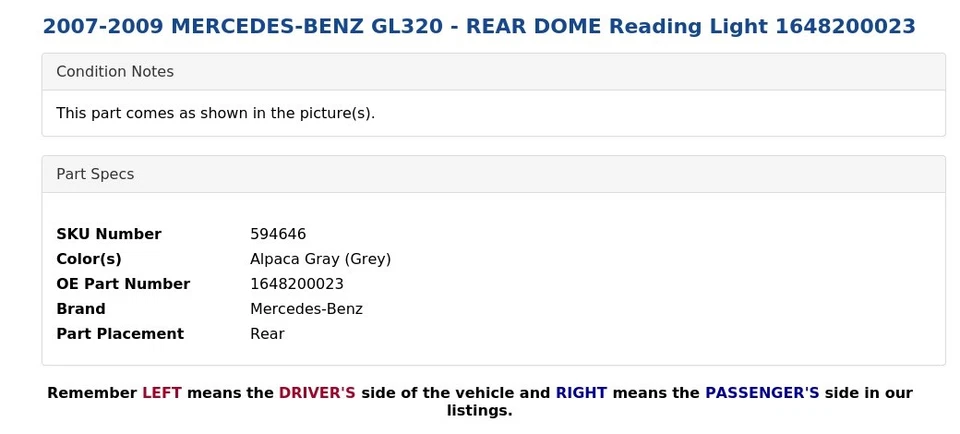Select OE part number 1648200023 value
This screenshot has width=960, height=434.
tap(297, 284)
